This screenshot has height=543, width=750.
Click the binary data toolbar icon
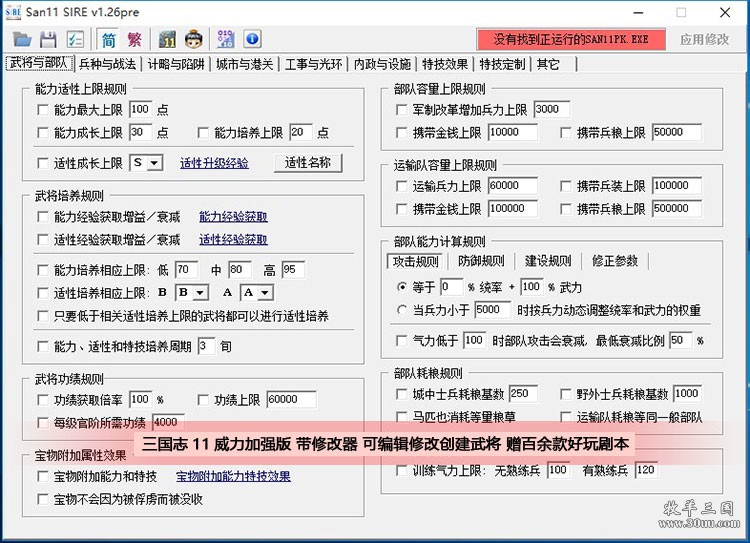click(x=226, y=39)
